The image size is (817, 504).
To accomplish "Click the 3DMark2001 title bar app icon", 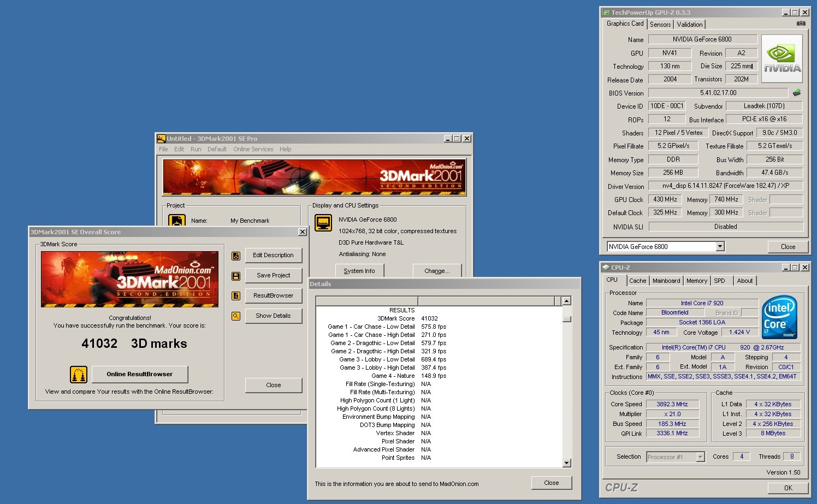I will pyautogui.click(x=161, y=139).
